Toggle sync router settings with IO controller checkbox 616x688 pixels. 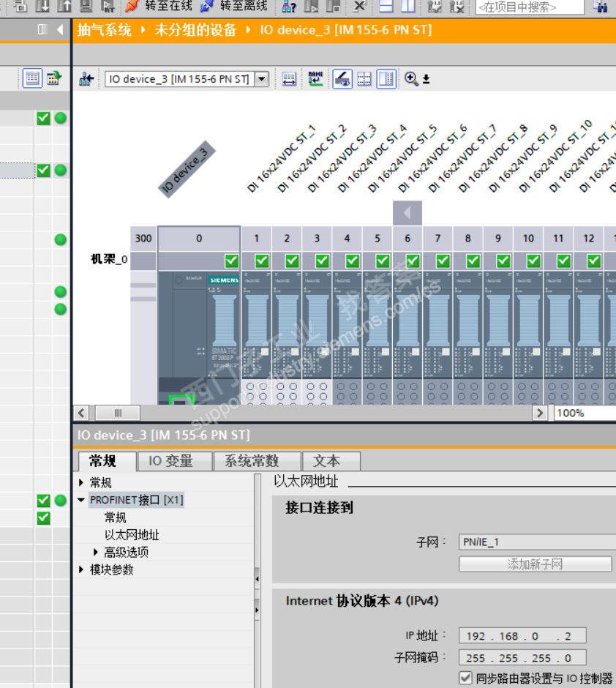(465, 678)
